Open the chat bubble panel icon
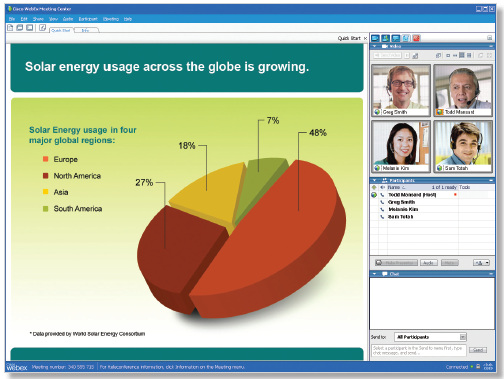Screen dimensions: 504x379 tap(396, 38)
